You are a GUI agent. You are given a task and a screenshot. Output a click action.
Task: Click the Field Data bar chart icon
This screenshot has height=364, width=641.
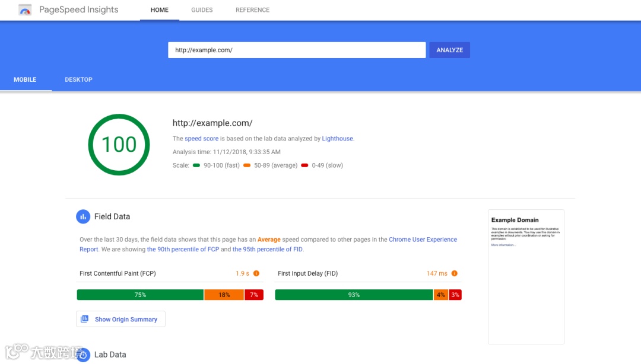[83, 216]
